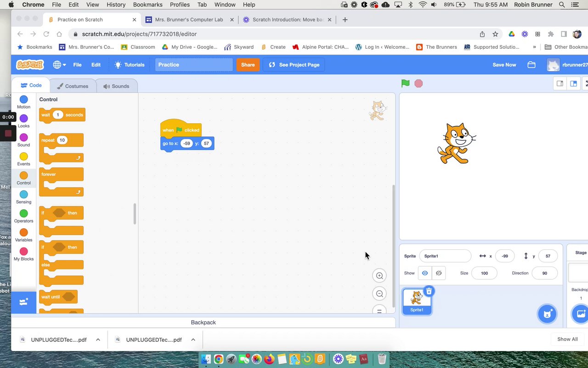This screenshot has width=588, height=368.
Task: Click the sprite Direction field
Action: [x=544, y=273]
